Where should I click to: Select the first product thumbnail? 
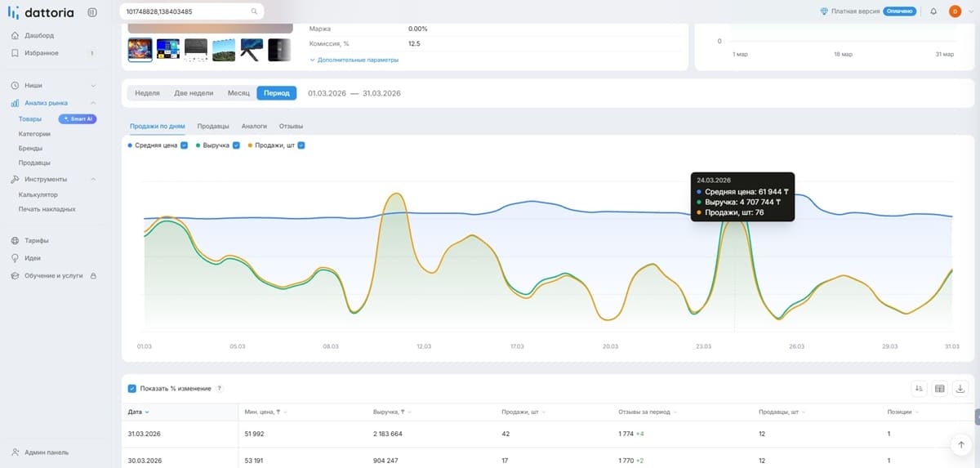(140, 50)
